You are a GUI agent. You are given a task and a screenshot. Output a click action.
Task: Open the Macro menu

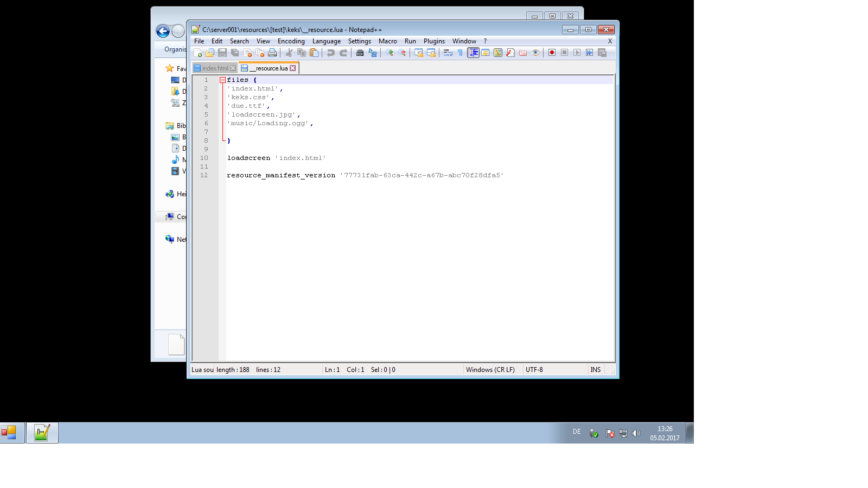[388, 41]
